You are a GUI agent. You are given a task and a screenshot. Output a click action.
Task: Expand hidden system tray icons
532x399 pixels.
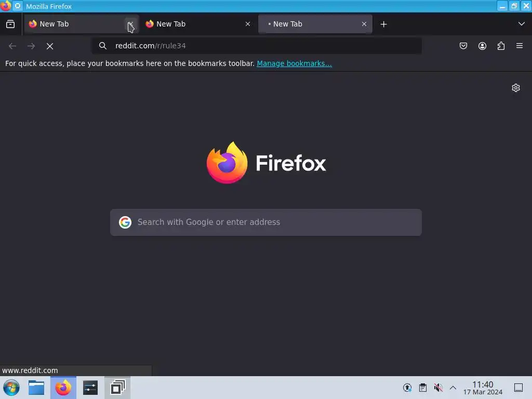click(x=453, y=388)
